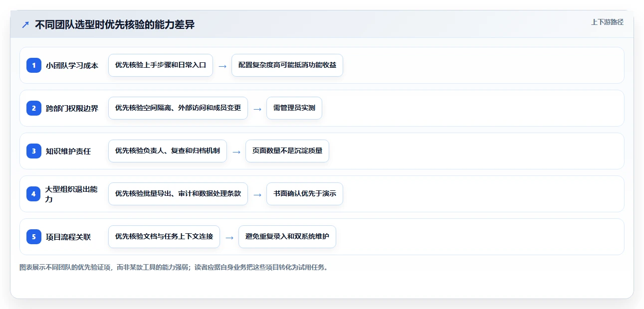Select the 项目流程关联 row label
This screenshot has width=644, height=309.
(68, 237)
